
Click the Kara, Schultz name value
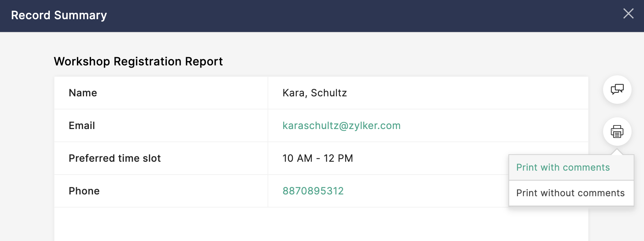coord(315,93)
